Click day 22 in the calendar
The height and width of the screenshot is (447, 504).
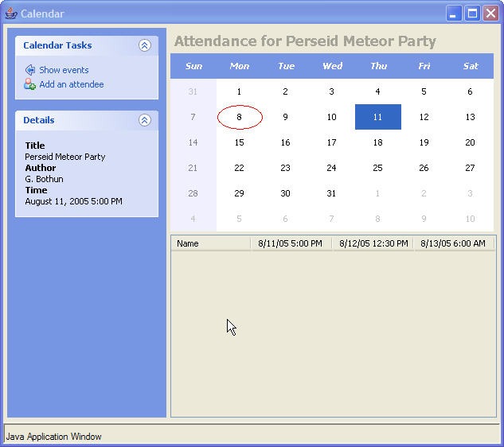(x=239, y=168)
